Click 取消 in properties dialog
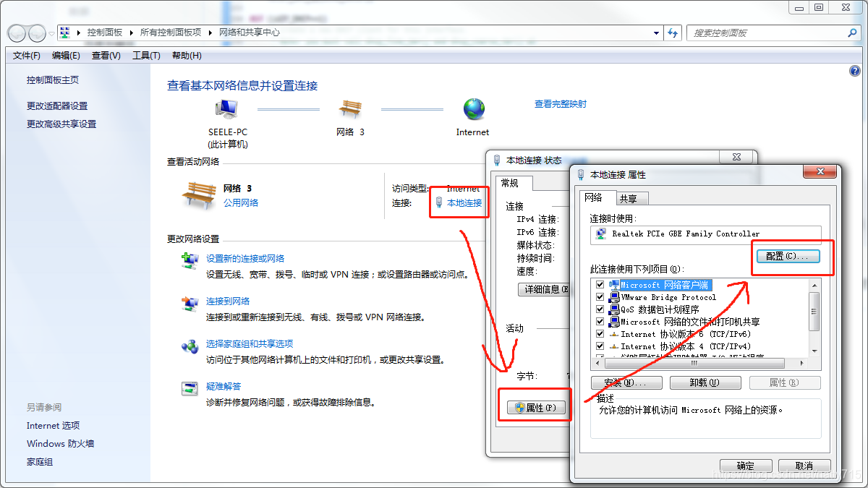The image size is (868, 488). click(x=804, y=466)
